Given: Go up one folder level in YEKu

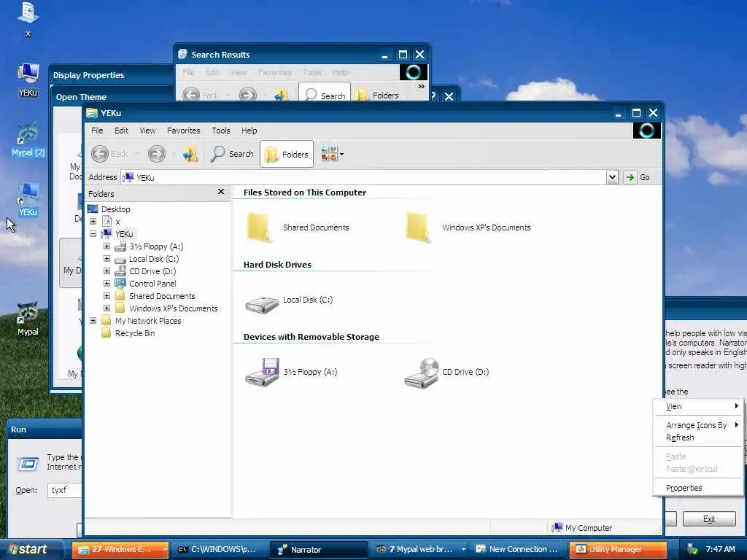Looking at the screenshot, I should tap(190, 154).
